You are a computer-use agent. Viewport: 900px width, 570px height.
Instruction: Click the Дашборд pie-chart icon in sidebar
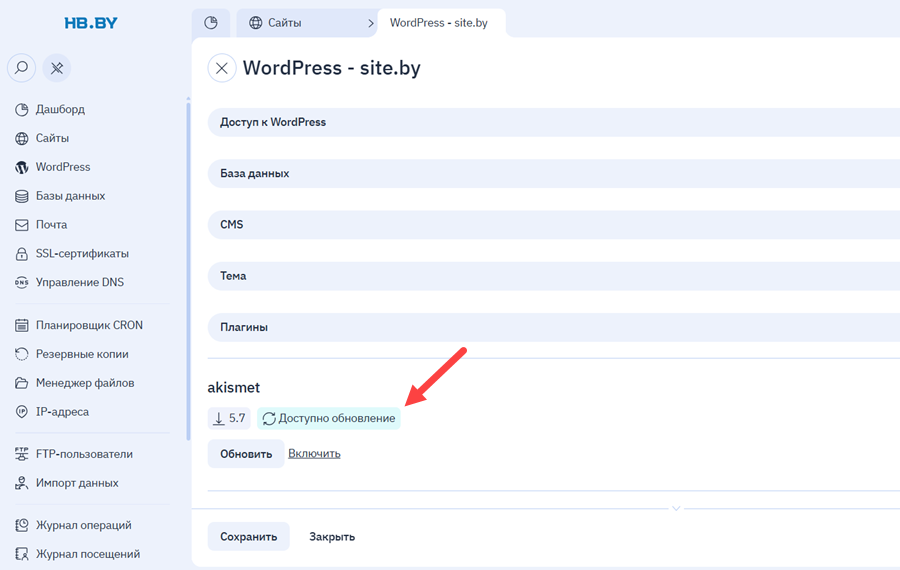pyautogui.click(x=22, y=109)
